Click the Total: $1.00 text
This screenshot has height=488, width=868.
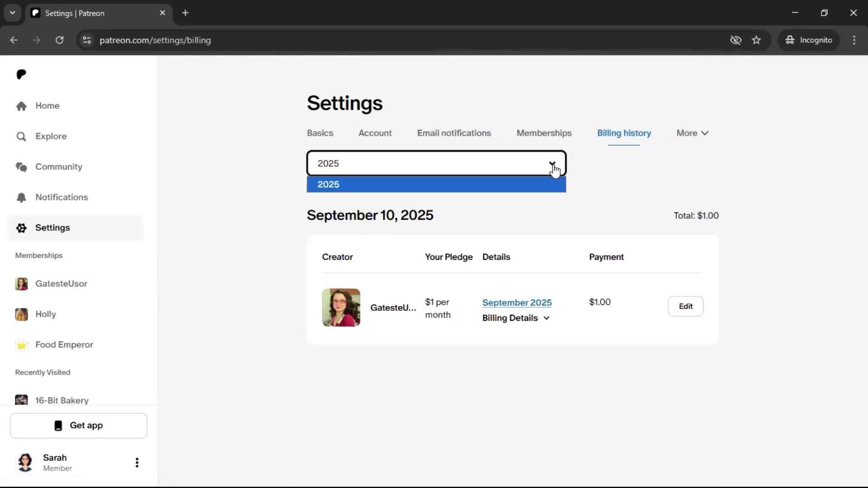(696, 216)
